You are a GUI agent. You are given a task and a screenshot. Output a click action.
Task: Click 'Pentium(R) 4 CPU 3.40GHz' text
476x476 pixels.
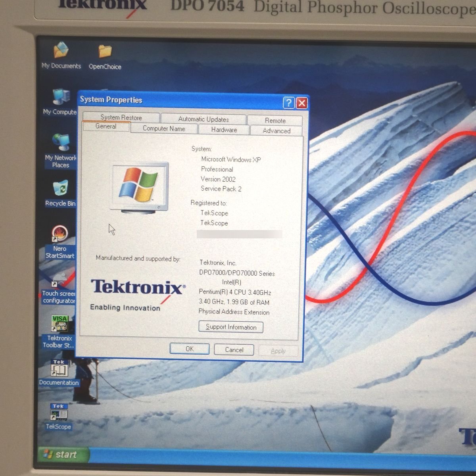[235, 292]
